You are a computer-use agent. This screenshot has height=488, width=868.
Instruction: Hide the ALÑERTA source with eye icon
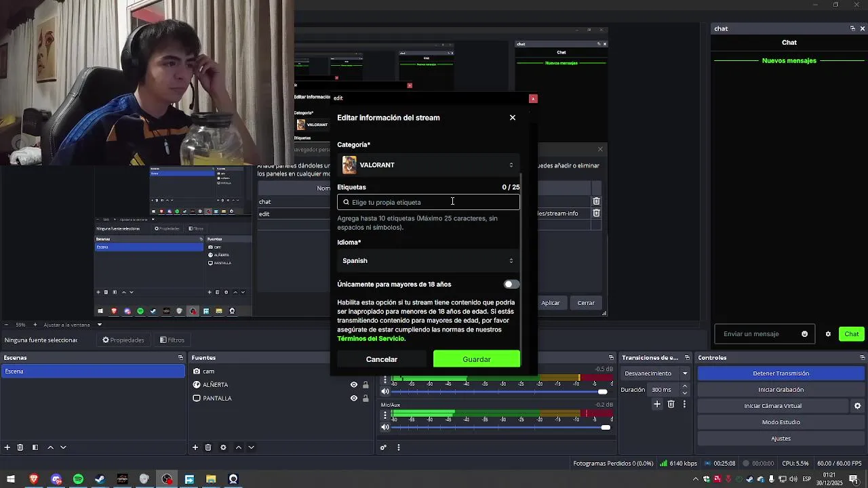[x=353, y=385]
